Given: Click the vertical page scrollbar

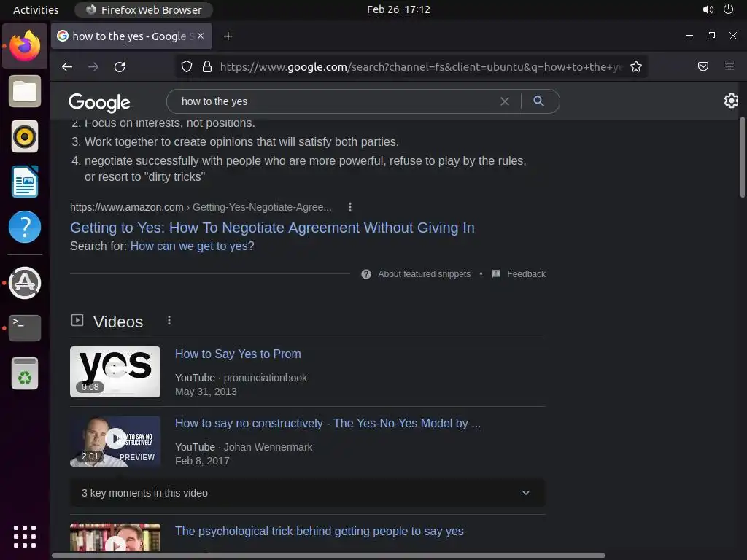Looking at the screenshot, I should pyautogui.click(x=742, y=157).
